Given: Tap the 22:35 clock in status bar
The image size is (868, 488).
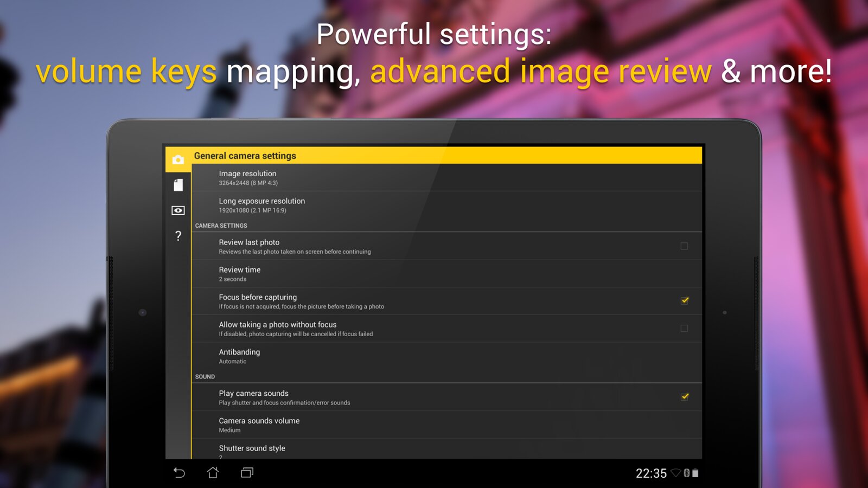Looking at the screenshot, I should pyautogui.click(x=651, y=473).
